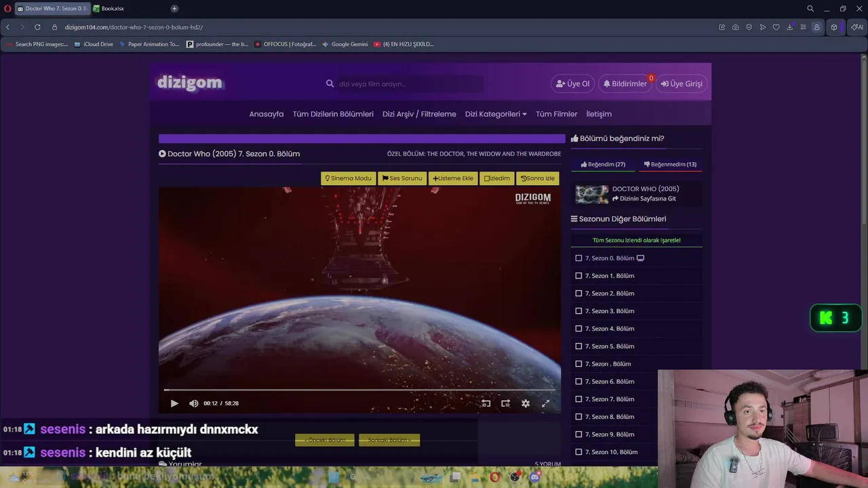Open the Opera flow send icon
Viewport: 868px width, 488px height.
coord(762,27)
